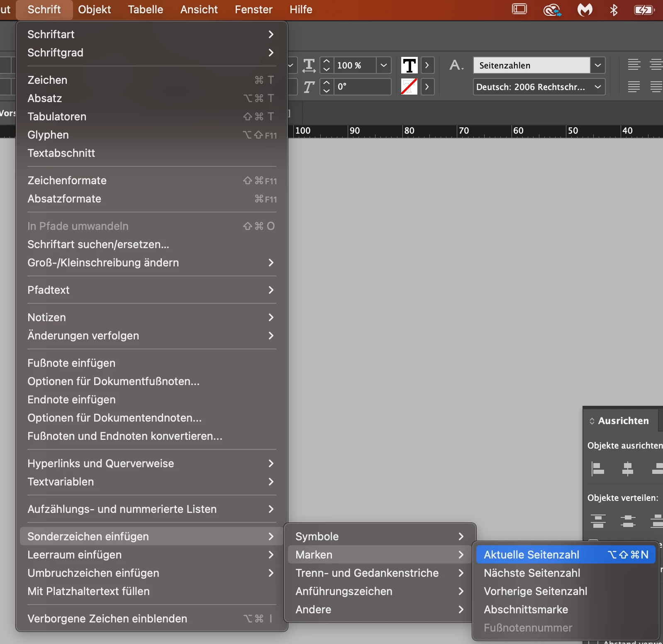663x644 pixels.
Task: Choose Fußnoten und Endnoten konvertieren...
Action: 151,436
